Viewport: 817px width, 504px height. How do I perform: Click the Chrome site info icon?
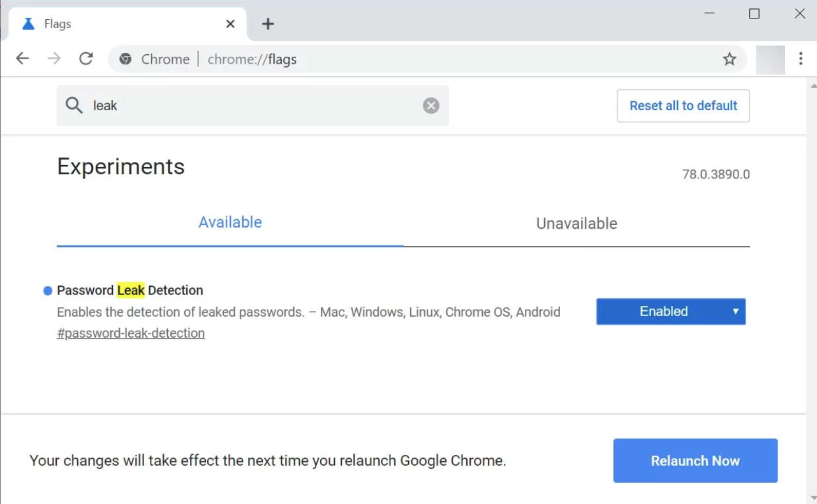pos(126,59)
